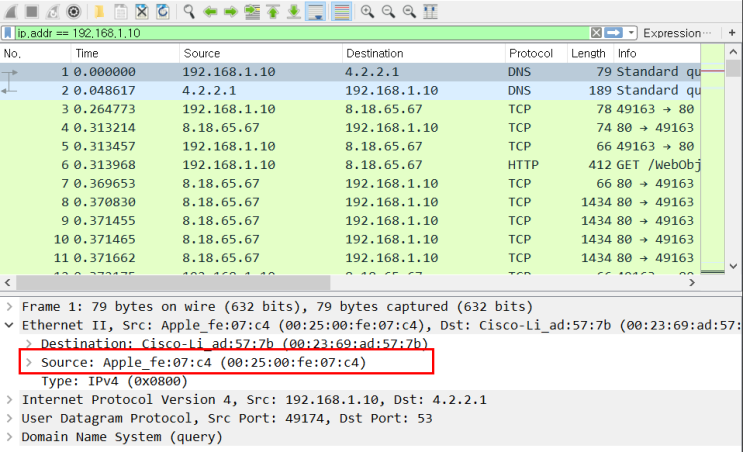This screenshot has width=743, height=452.
Task: Jump to the last packet
Action: coord(294,11)
